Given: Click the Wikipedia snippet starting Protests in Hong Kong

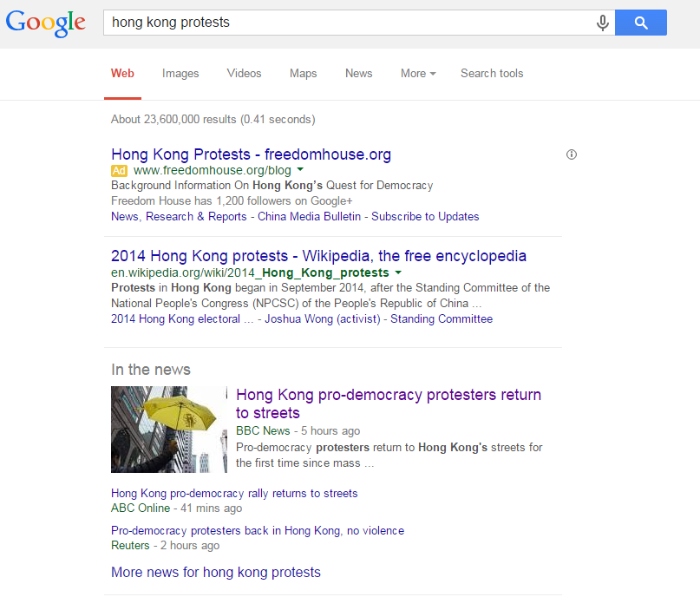Looking at the screenshot, I should (x=330, y=295).
